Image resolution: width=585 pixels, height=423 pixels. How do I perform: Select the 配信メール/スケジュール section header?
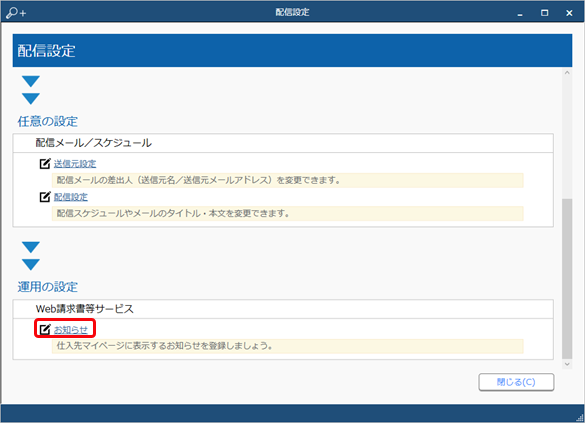tap(283, 143)
